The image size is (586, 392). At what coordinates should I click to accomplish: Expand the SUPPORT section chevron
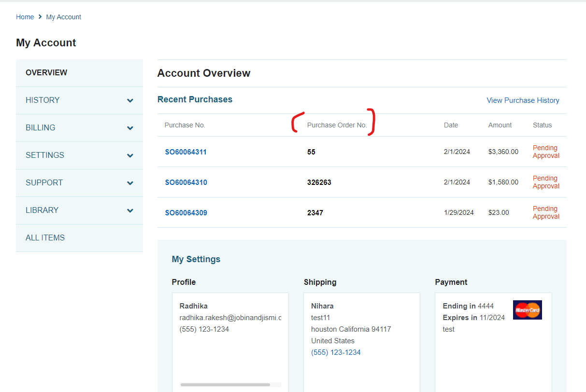click(x=130, y=183)
